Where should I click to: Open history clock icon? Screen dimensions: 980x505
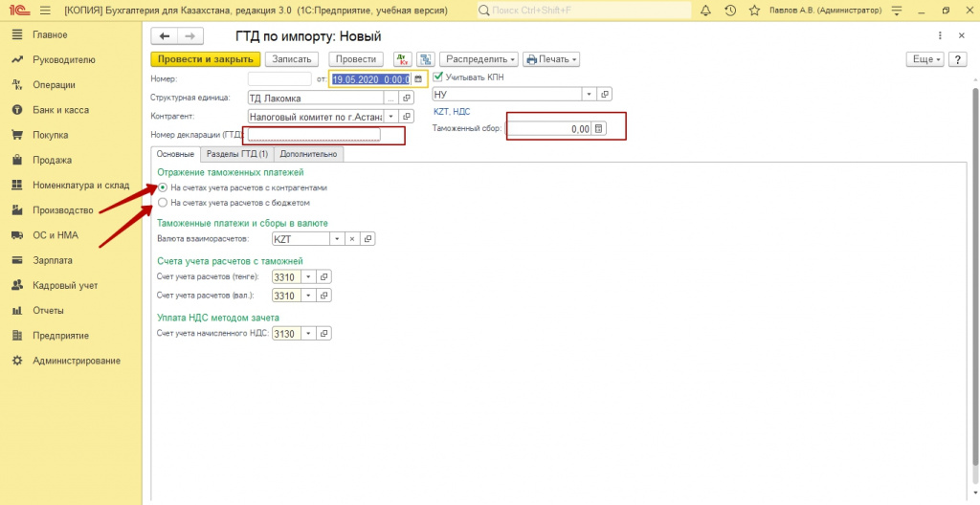730,10
